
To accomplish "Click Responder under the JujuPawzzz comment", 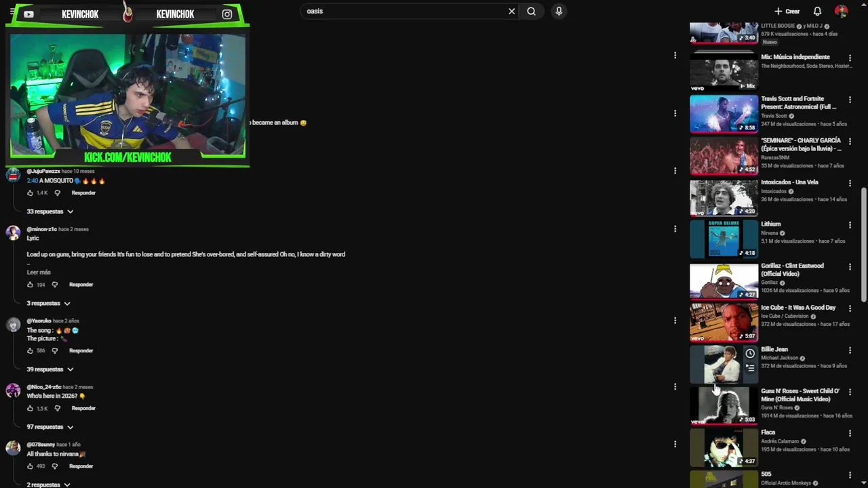I will pos(83,193).
